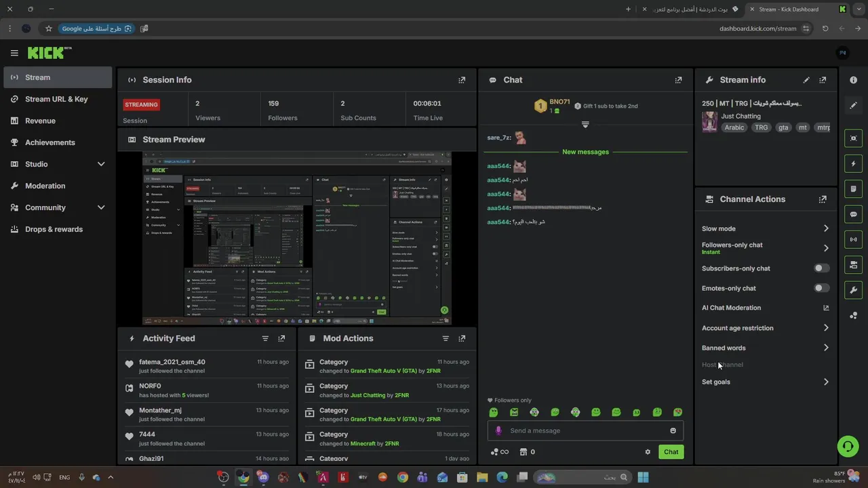Open Just Chatting category link in Mod Actions
Viewport: 868px width, 488px height.
click(368, 395)
